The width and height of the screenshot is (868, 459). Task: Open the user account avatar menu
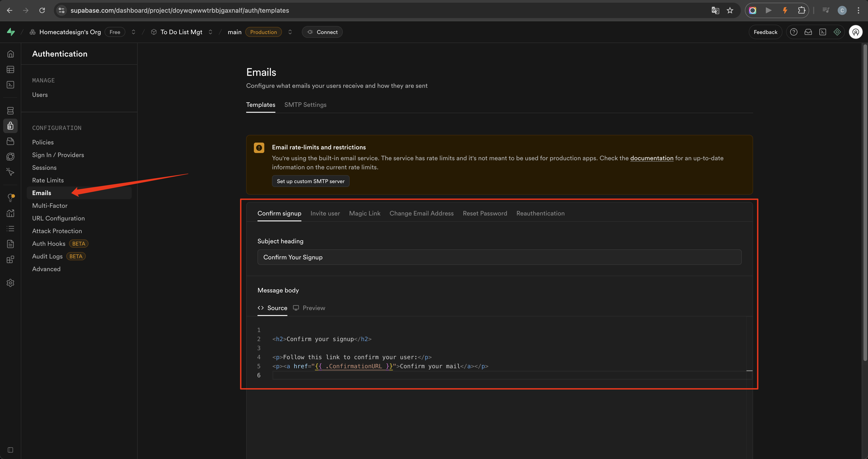[856, 32]
